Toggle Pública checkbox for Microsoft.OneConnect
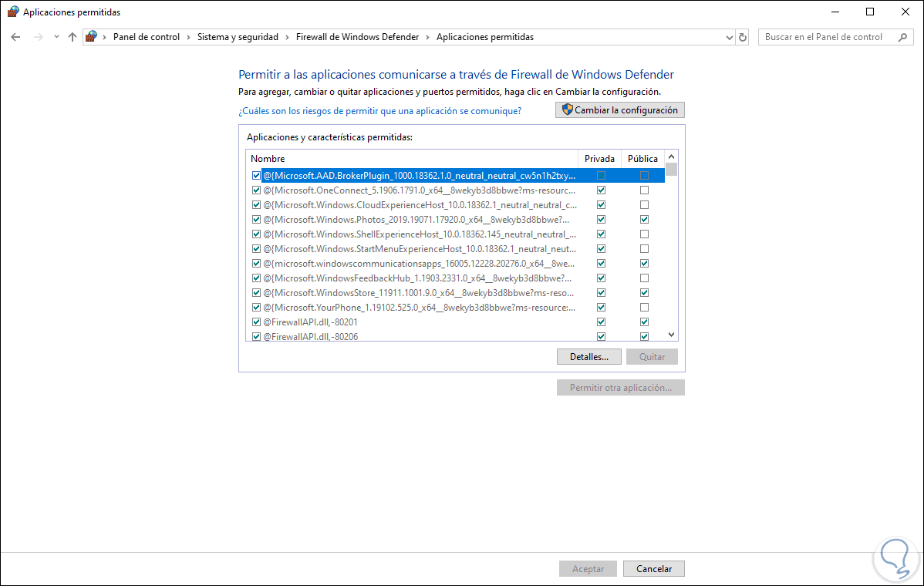Screen dimensions: 924x586 tap(644, 190)
